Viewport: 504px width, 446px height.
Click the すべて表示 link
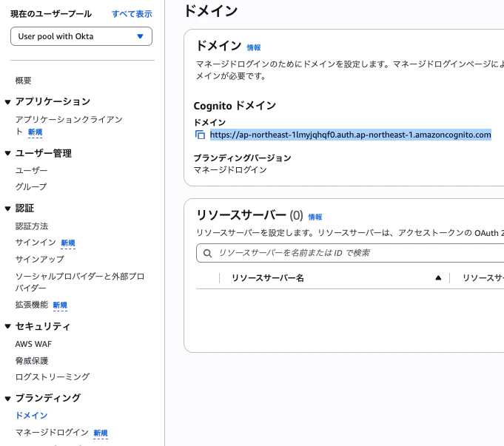[132, 14]
